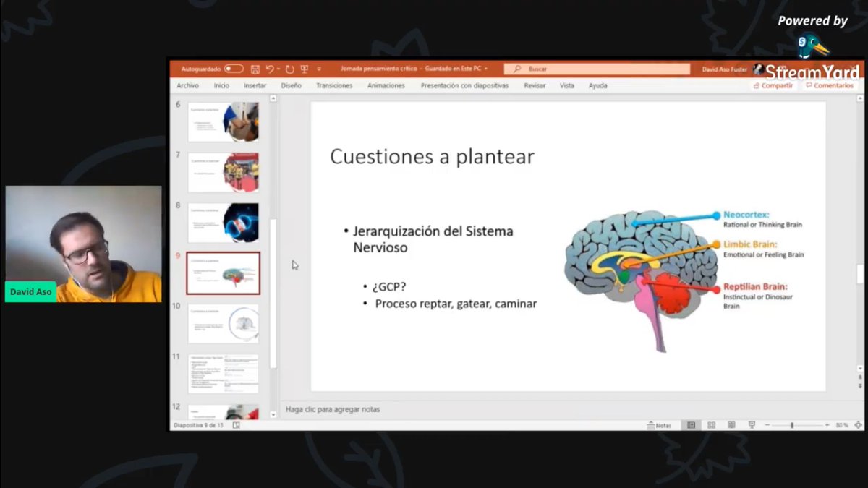
Task: Click the zoom in plus button
Action: pos(826,425)
